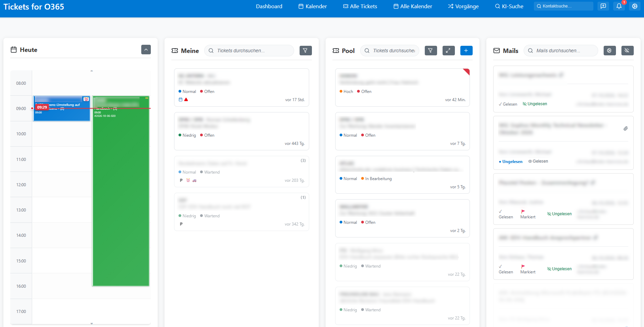
Task: Click the truck icon on vor 203 Tg. ticket
Action: click(x=194, y=180)
